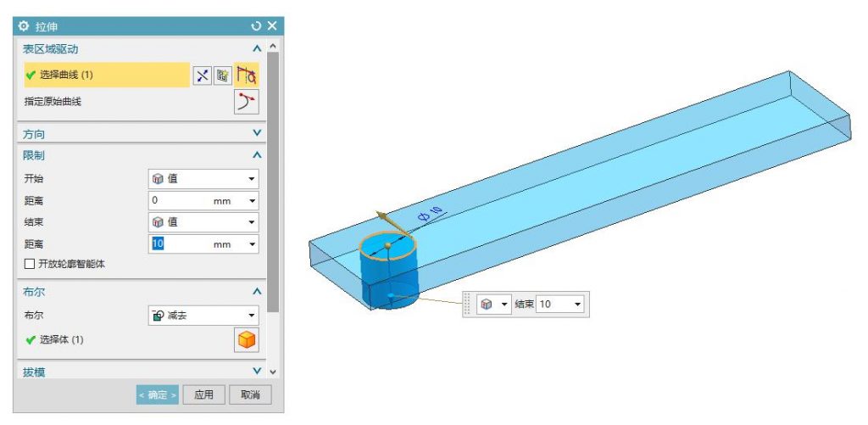Collapse the 布尔 section
The image size is (868, 425).
(x=256, y=292)
